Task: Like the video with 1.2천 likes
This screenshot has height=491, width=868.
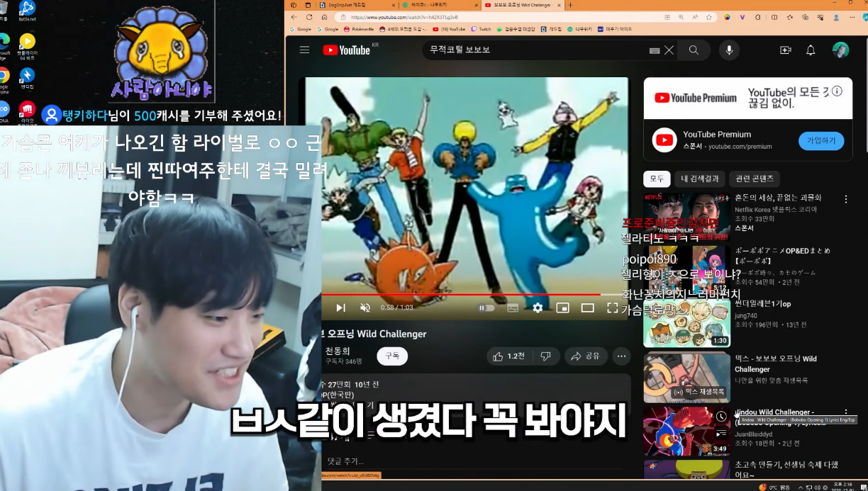Action: click(x=509, y=356)
